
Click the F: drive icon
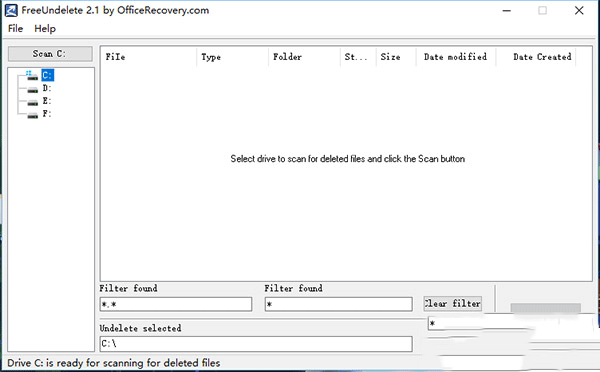33,114
